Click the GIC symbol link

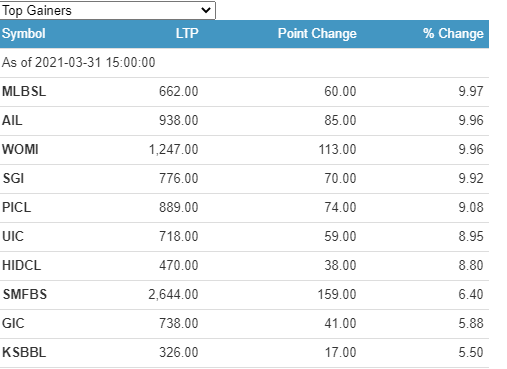click(13, 323)
